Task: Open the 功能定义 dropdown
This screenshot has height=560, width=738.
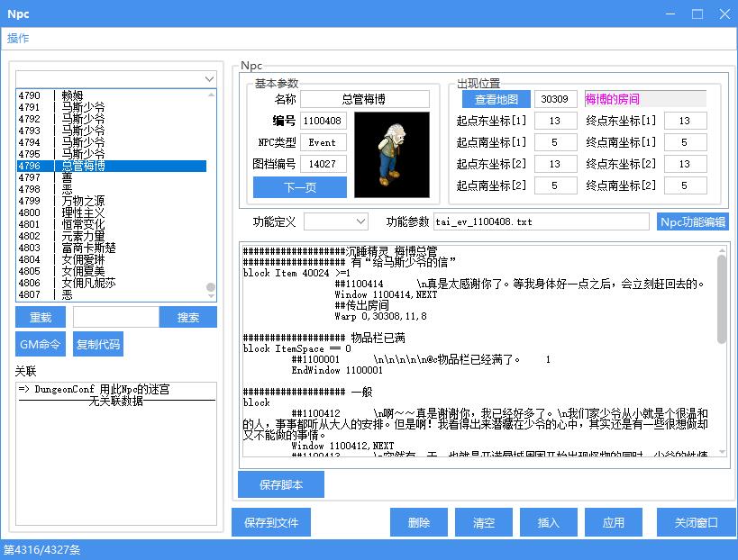Action: (x=336, y=221)
